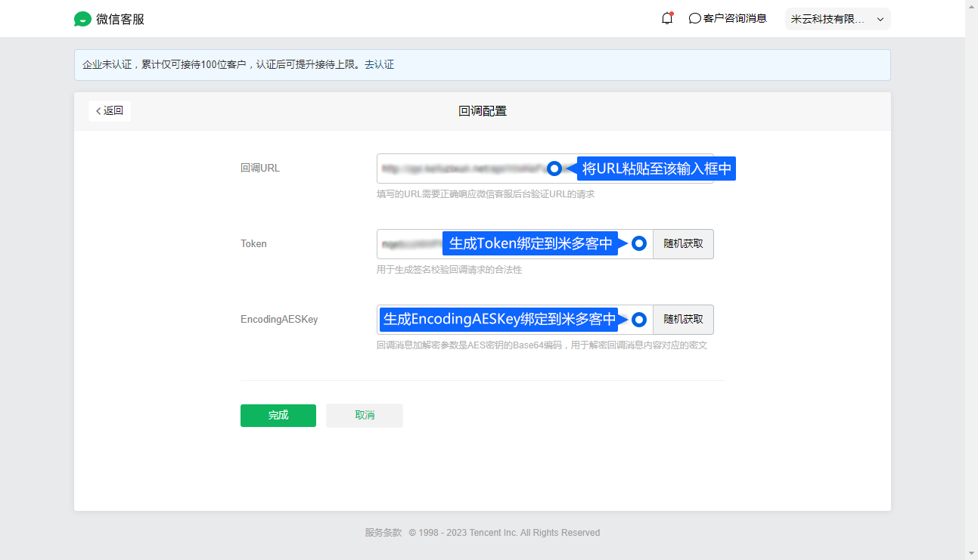Click the 生成EncodingAESKey绑定到米多客中 tooltip
The height and width of the screenshot is (560, 978).
pyautogui.click(x=499, y=320)
